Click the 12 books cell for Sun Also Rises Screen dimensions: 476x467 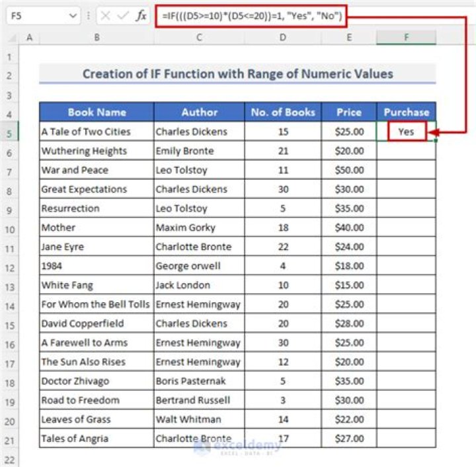283,362
